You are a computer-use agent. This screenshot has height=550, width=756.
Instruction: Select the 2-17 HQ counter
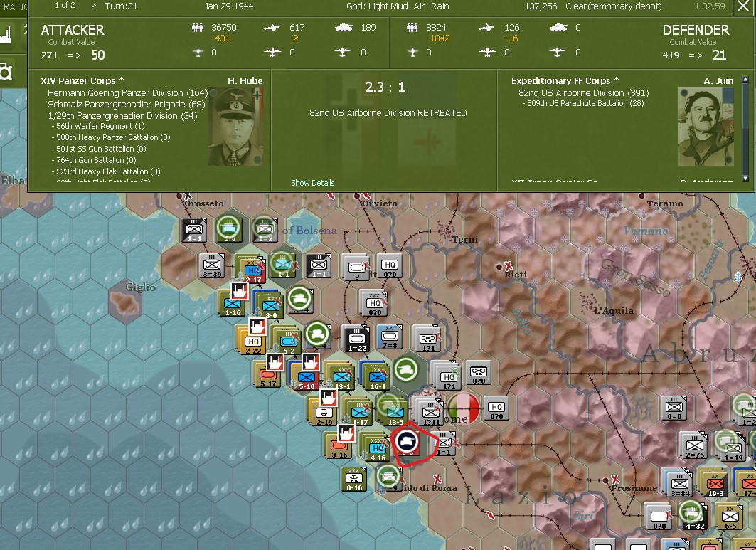[252, 271]
